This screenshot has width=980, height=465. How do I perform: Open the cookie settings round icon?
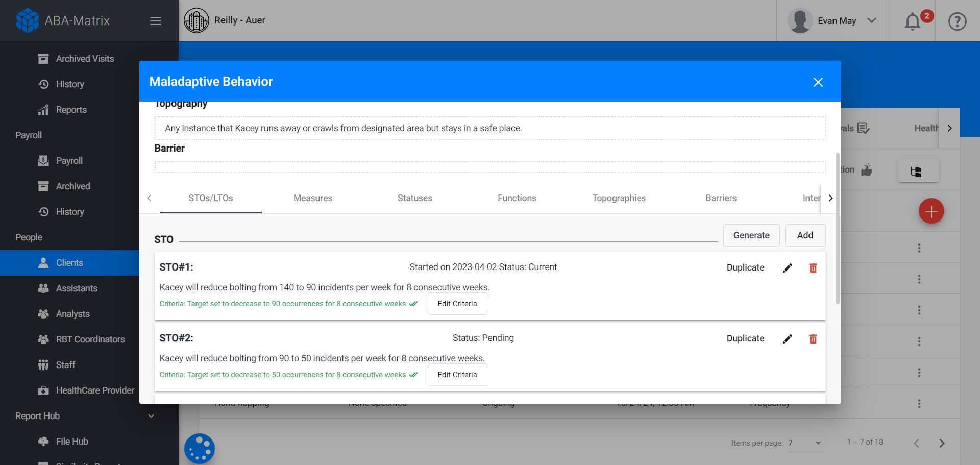(200, 449)
